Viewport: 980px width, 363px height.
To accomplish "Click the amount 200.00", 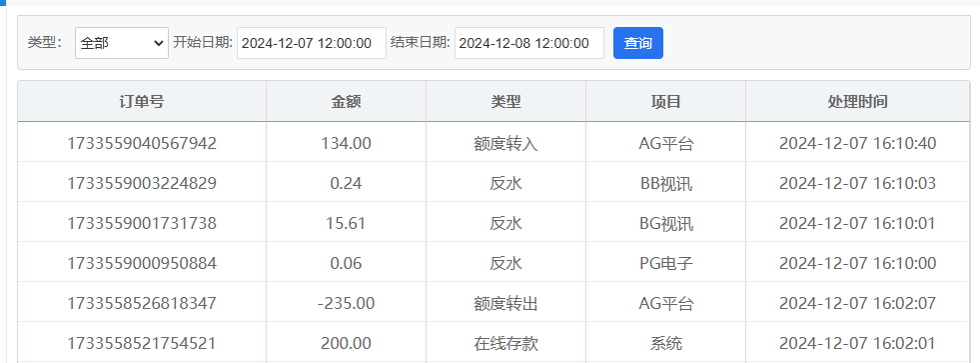I will (x=347, y=344).
